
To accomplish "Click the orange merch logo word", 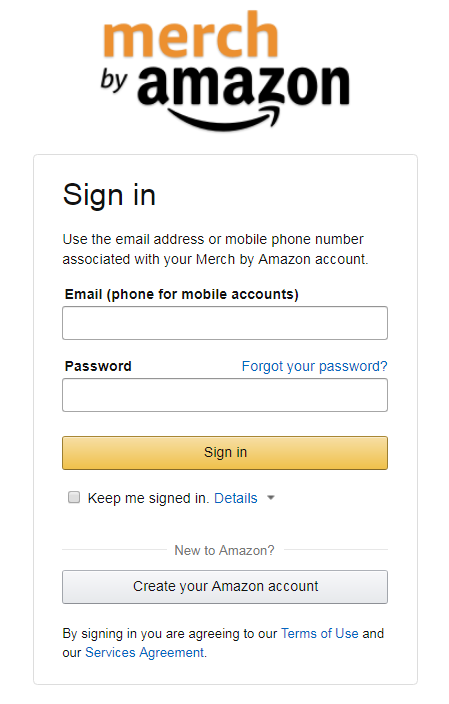I will click(x=191, y=35).
